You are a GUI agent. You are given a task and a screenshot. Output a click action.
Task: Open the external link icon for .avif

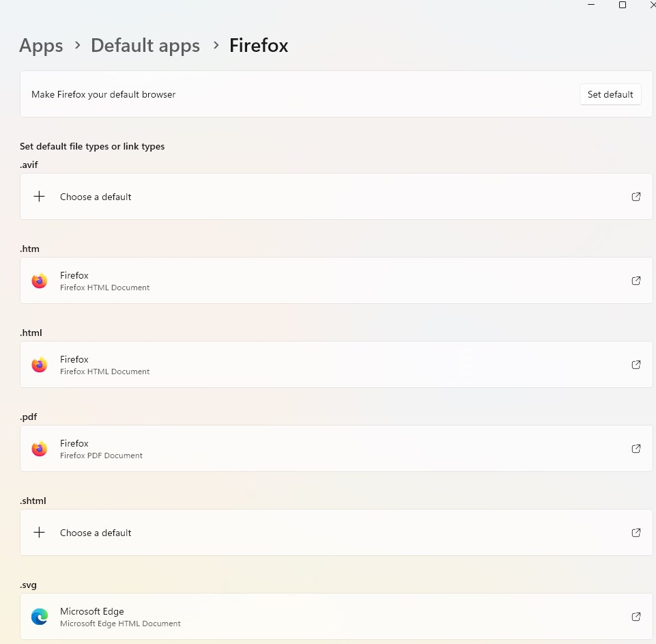point(636,197)
